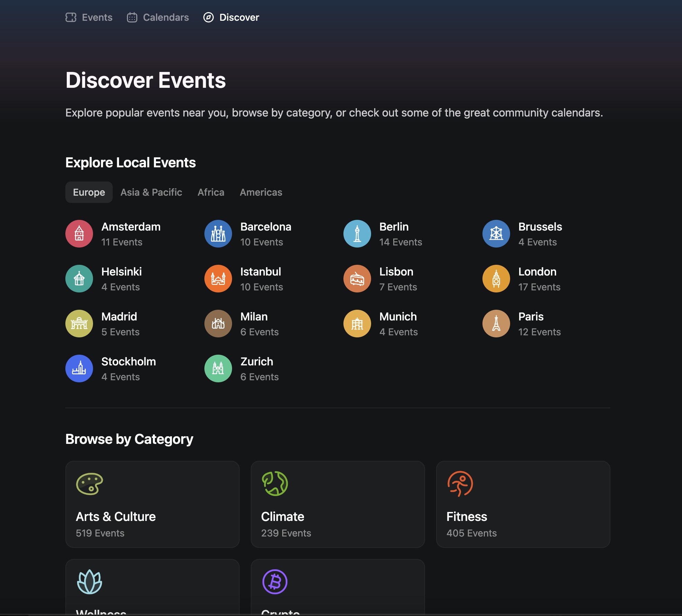The image size is (682, 616).
Task: Click the Amsterdam city icon
Action: (79, 234)
